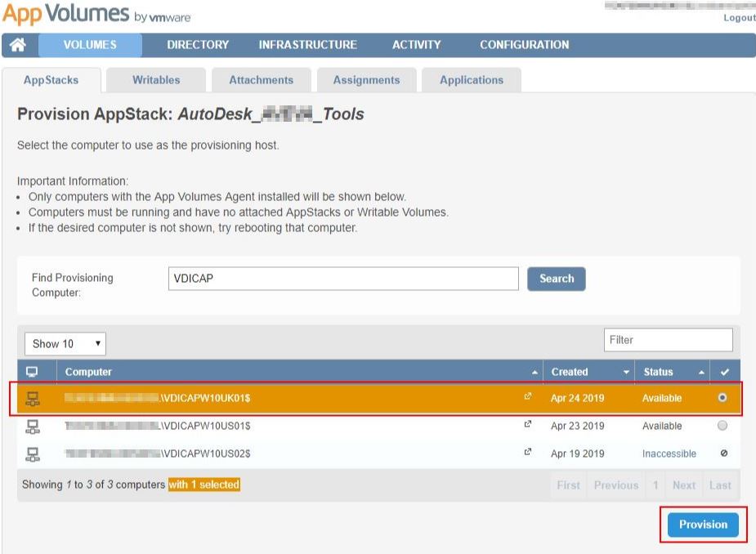Open the INFRASTRUCTURE menu
Image resolution: width=756 pixels, height=554 pixels.
click(307, 45)
